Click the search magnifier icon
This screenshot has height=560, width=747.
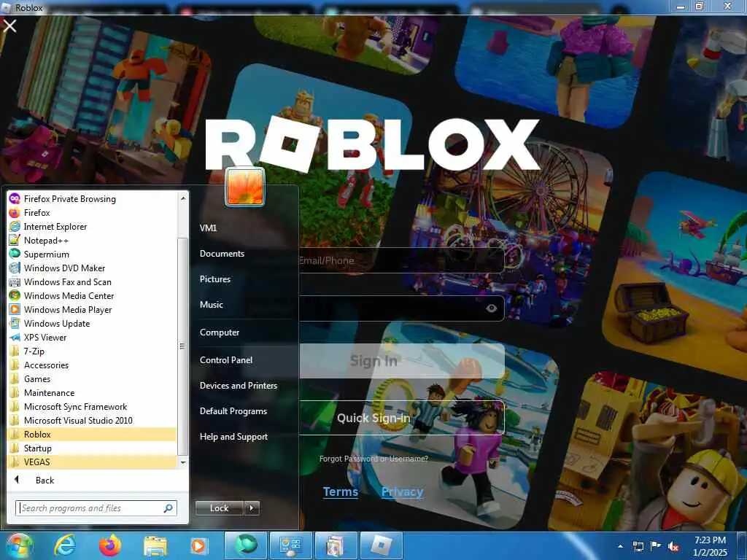[x=169, y=508]
